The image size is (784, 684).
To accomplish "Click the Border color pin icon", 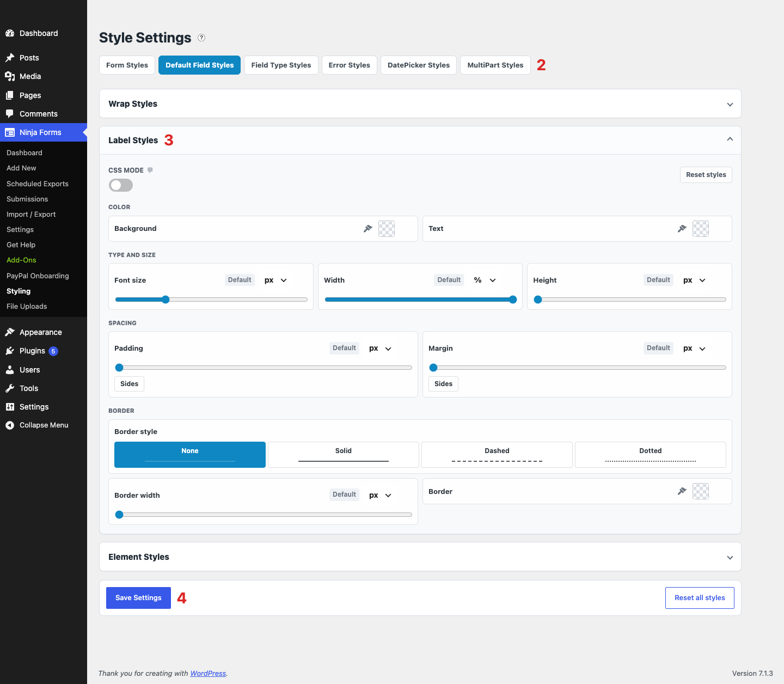I will click(x=682, y=491).
